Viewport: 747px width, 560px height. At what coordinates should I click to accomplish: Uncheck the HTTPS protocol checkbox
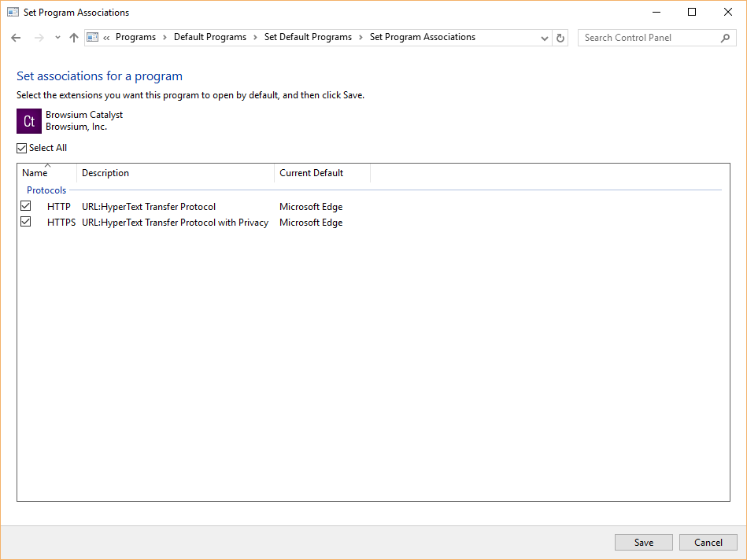(26, 222)
